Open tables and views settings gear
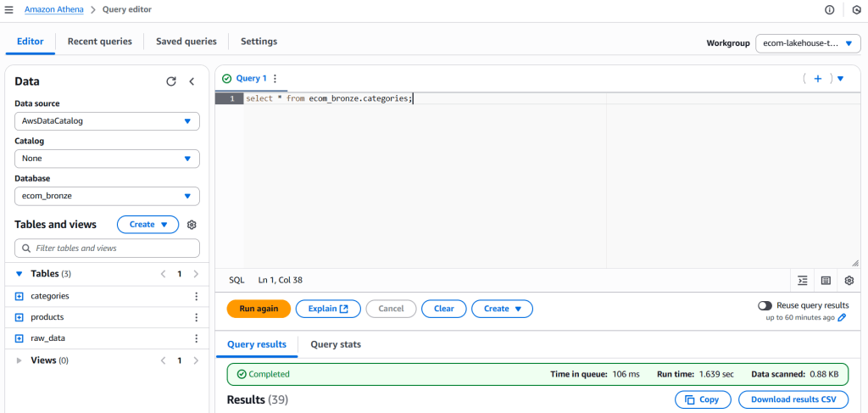Viewport: 868px width, 413px height. [x=192, y=225]
